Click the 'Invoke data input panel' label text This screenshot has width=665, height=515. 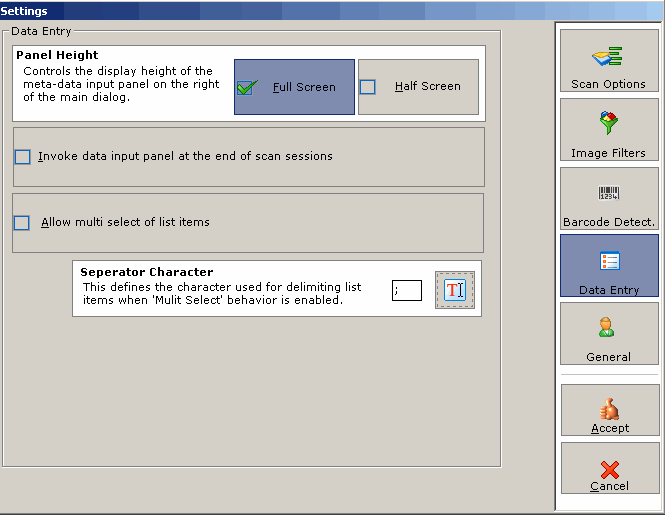(x=185, y=156)
